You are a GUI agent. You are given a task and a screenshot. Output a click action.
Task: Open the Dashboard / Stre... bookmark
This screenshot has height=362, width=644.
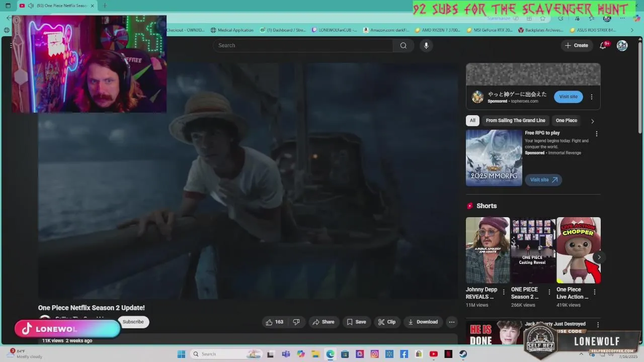283,30
